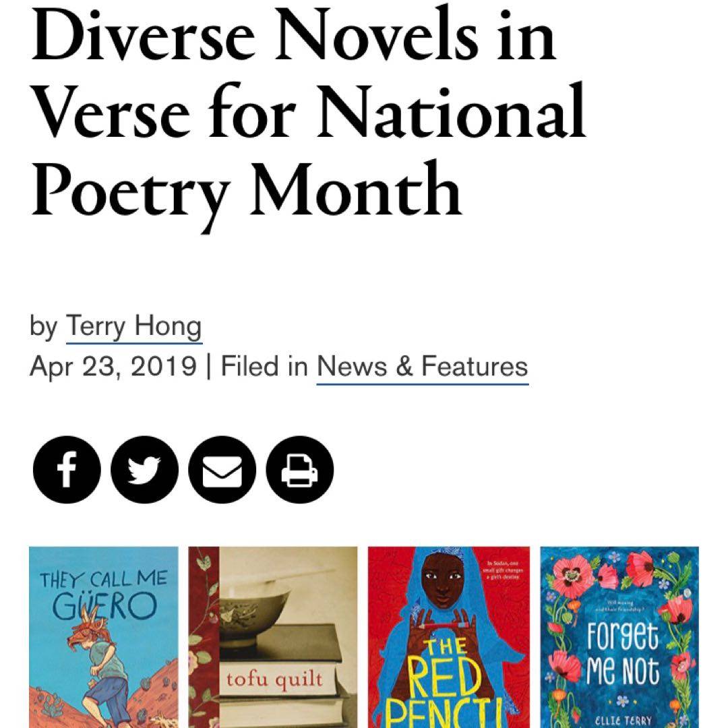Click the "tofu quilt" title label on cover

point(274,678)
